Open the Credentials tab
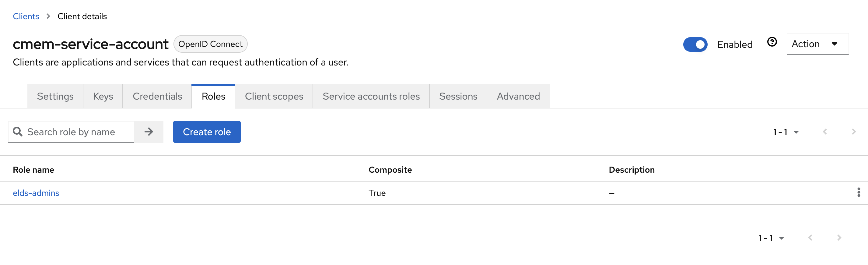 157,97
